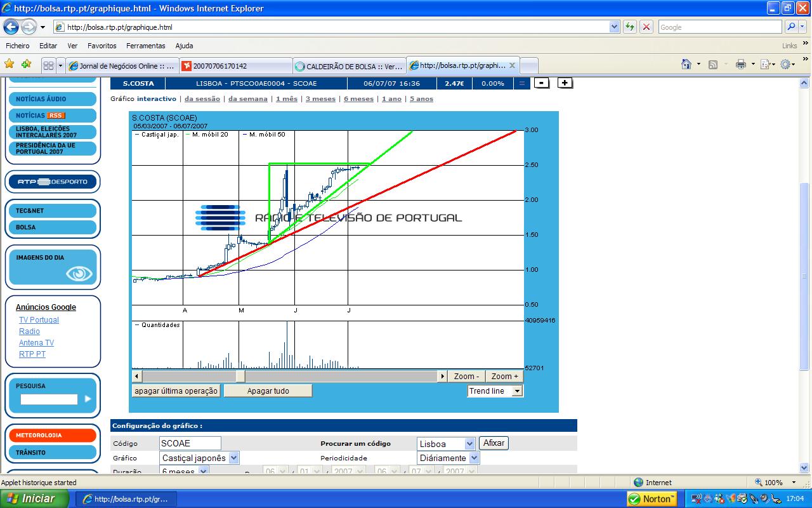The image size is (812, 508).
Task: Click the Apagar tudo button
Action: tap(268, 391)
